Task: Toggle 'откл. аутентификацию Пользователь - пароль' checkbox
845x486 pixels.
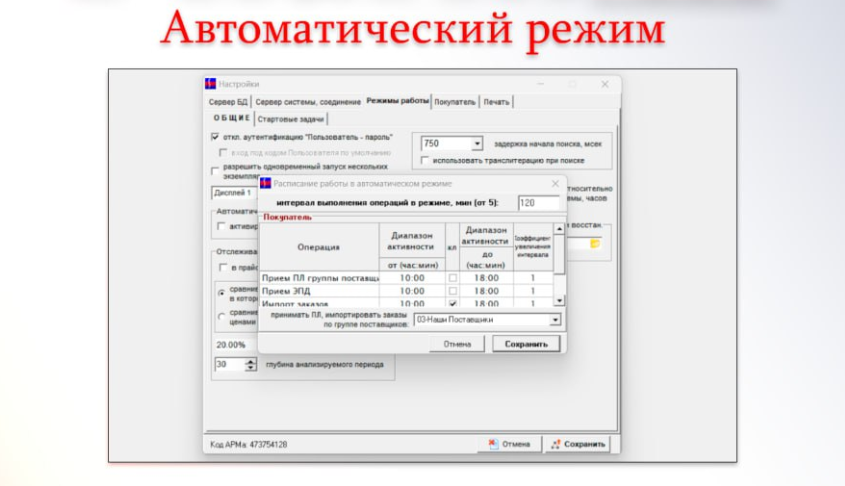Action: (x=215, y=137)
